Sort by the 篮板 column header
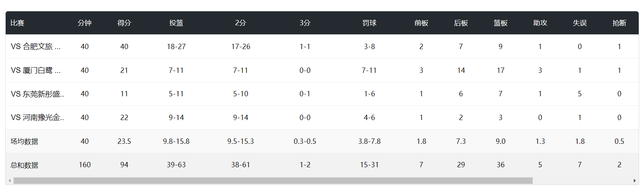644x191 pixels. click(x=500, y=23)
